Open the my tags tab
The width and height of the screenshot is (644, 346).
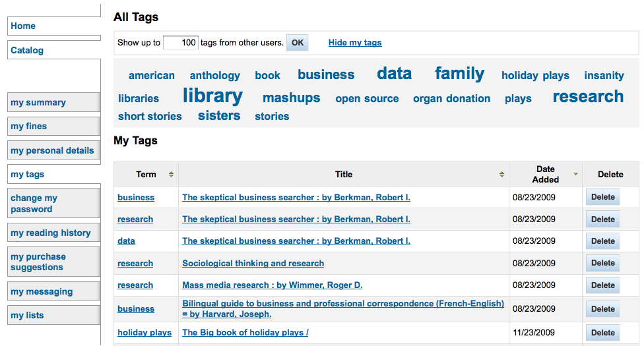(54, 174)
